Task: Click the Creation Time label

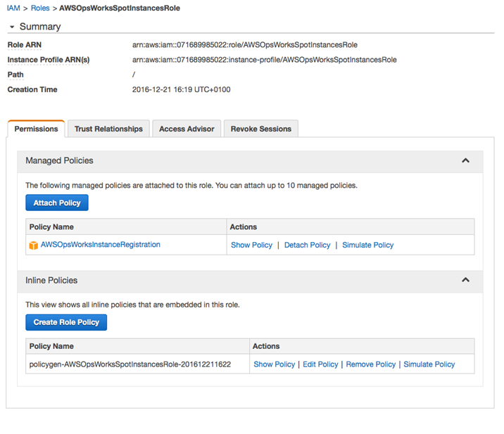Action: 32,89
